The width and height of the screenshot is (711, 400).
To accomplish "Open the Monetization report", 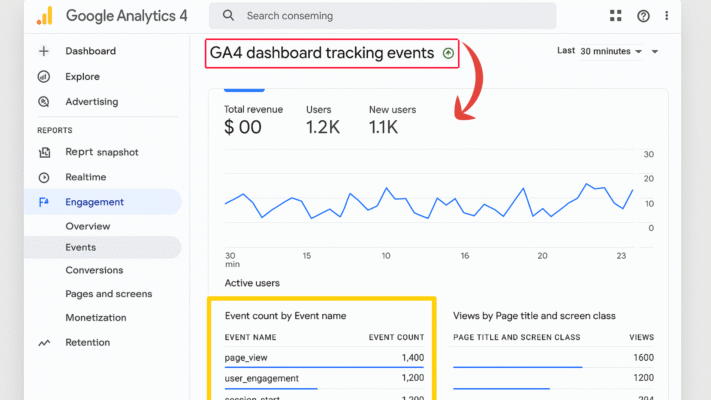I will click(96, 318).
